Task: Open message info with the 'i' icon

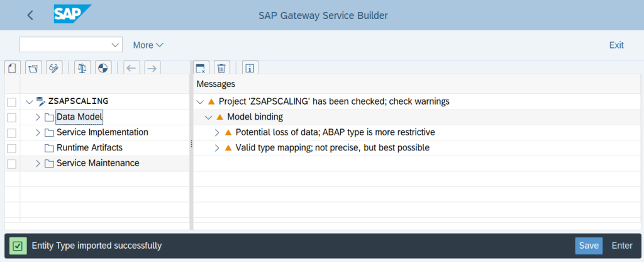Action: 250,68
